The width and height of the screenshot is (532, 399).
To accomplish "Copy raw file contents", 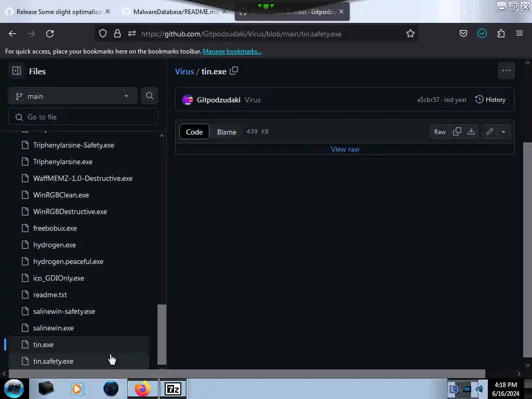I will pyautogui.click(x=457, y=131).
